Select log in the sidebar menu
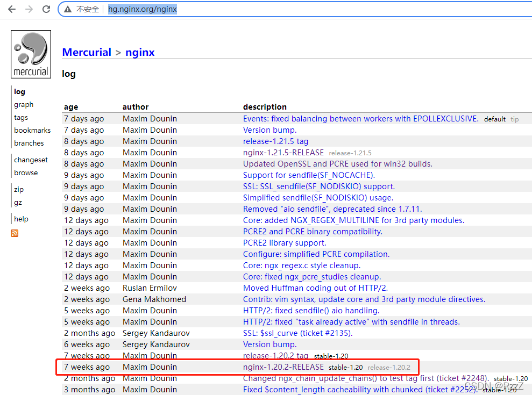 20,91
